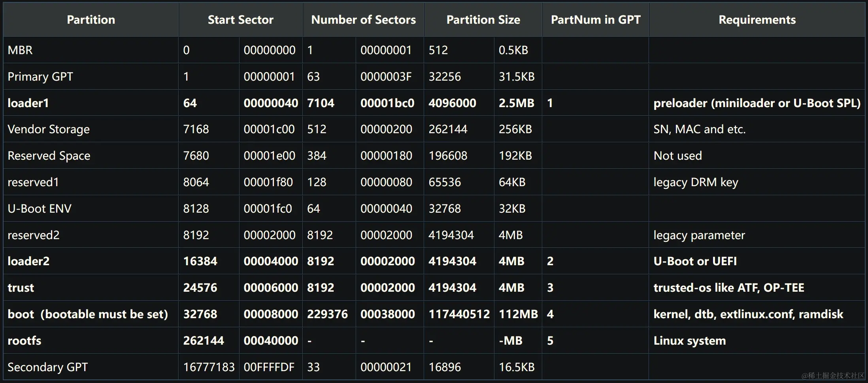Click the Requirements column header
This screenshot has height=383, width=868.
757,20
